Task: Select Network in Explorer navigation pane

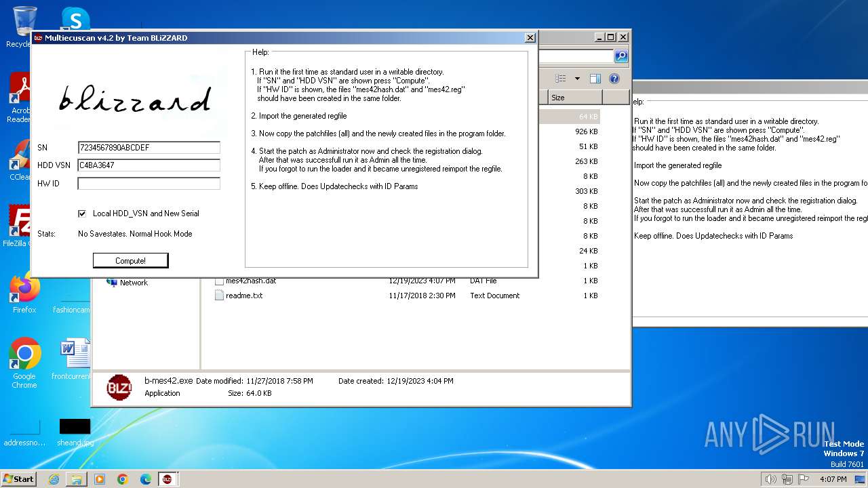Action: click(134, 283)
